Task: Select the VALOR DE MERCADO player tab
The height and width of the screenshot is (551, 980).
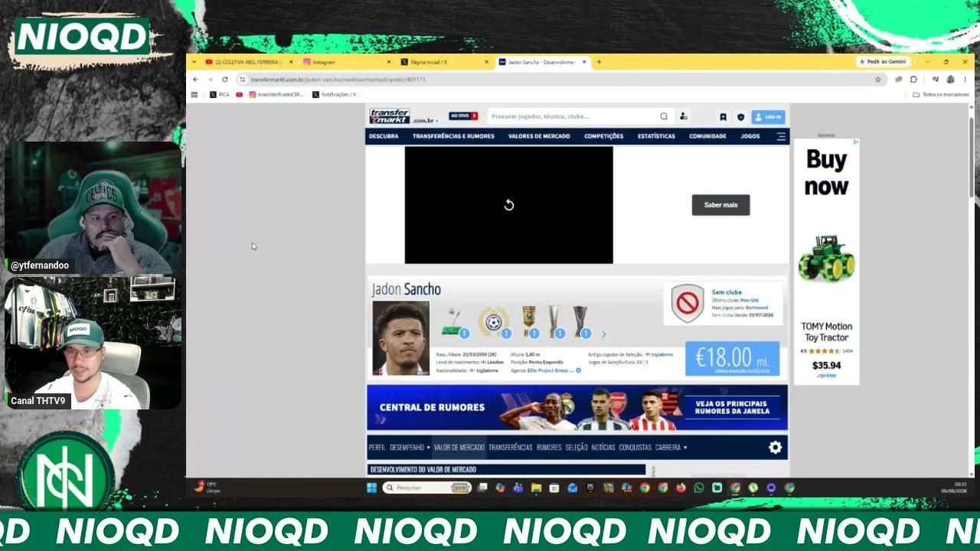Action: coord(459,448)
